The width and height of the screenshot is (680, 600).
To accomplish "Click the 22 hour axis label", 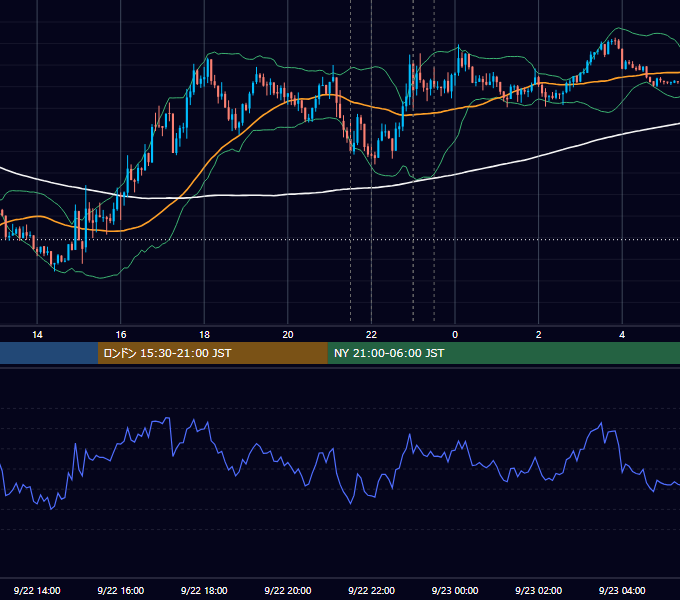I will (x=371, y=335).
